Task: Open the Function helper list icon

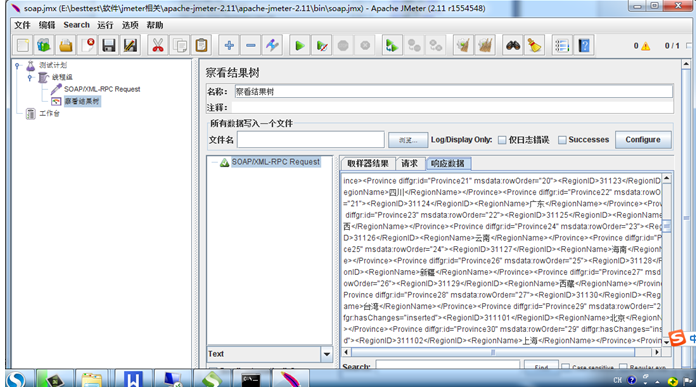Action: pyautogui.click(x=562, y=45)
